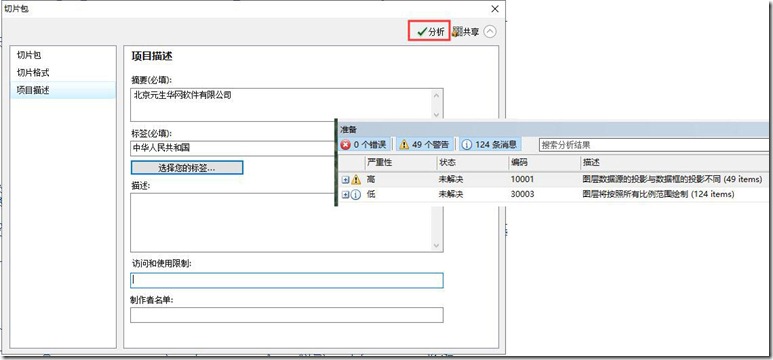
Task: Sort by 状态 column header
Action: point(472,162)
